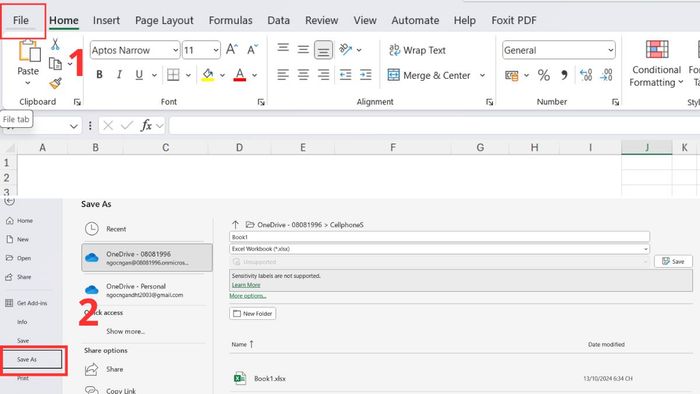Viewport: 700px width, 394px height.
Task: Open the Learn More link
Action: (x=246, y=285)
